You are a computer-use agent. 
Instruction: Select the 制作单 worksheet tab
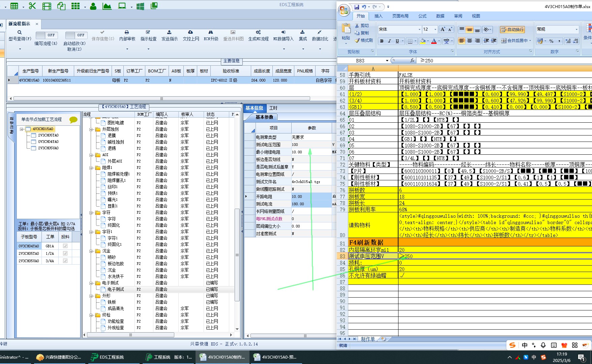[x=367, y=339]
